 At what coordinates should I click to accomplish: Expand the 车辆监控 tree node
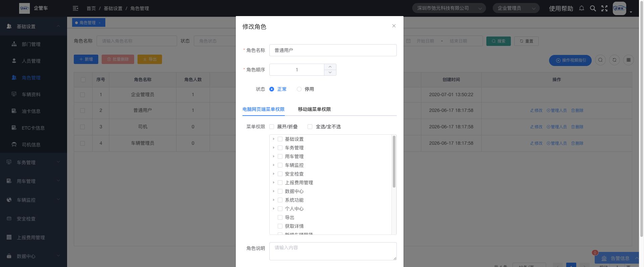(274, 165)
